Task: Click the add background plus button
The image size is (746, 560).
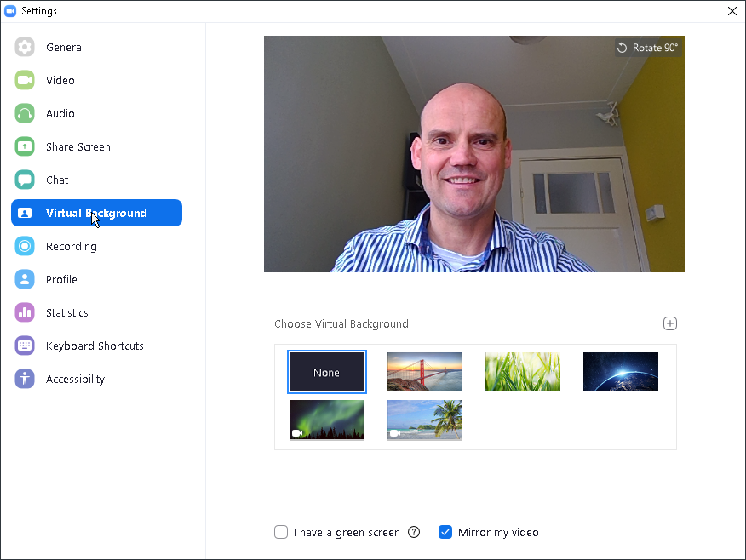Action: pos(670,323)
